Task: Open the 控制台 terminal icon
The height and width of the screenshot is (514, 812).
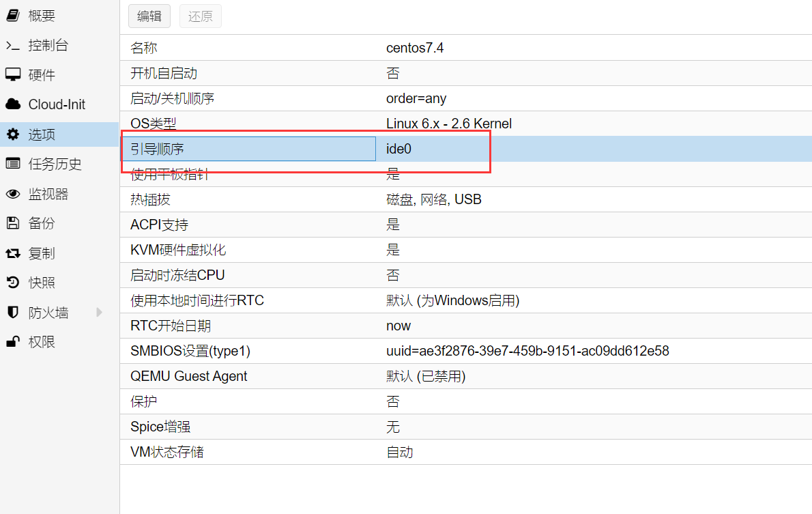Action: (x=12, y=46)
